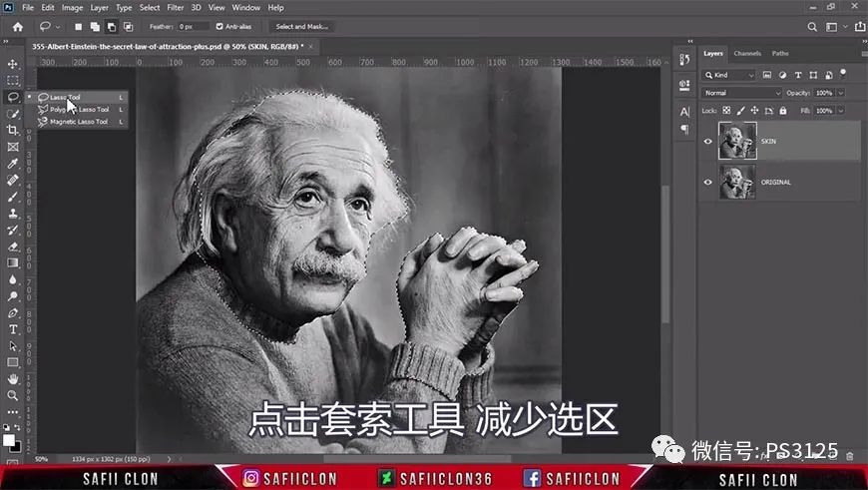This screenshot has width=868, height=490.
Task: Hide the SKIN layer with its eye
Action: pyautogui.click(x=708, y=141)
